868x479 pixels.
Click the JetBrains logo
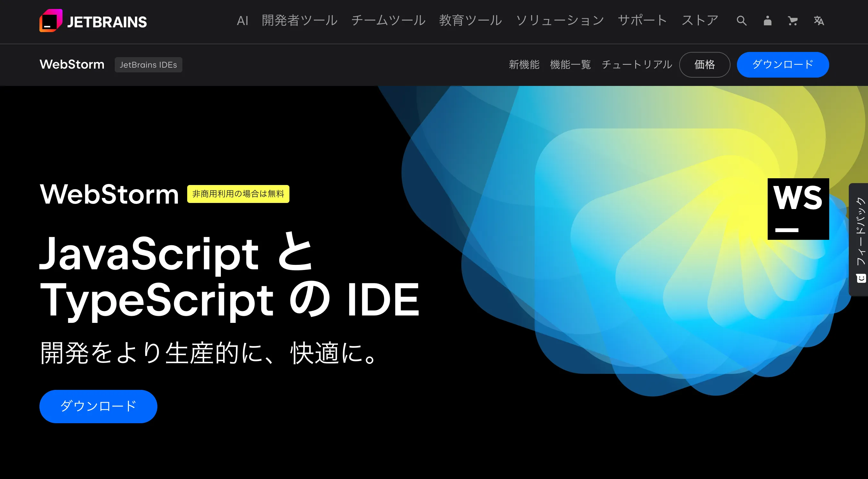pos(93,21)
